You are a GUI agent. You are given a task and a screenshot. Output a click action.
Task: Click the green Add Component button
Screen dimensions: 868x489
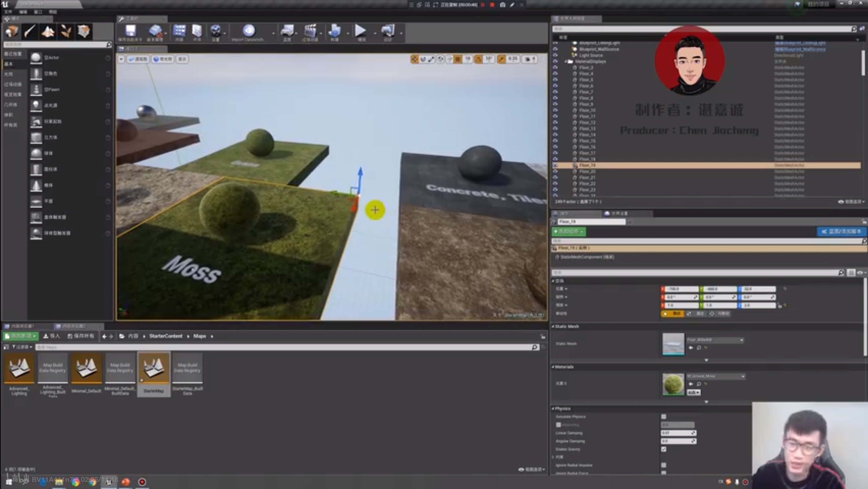(x=568, y=232)
